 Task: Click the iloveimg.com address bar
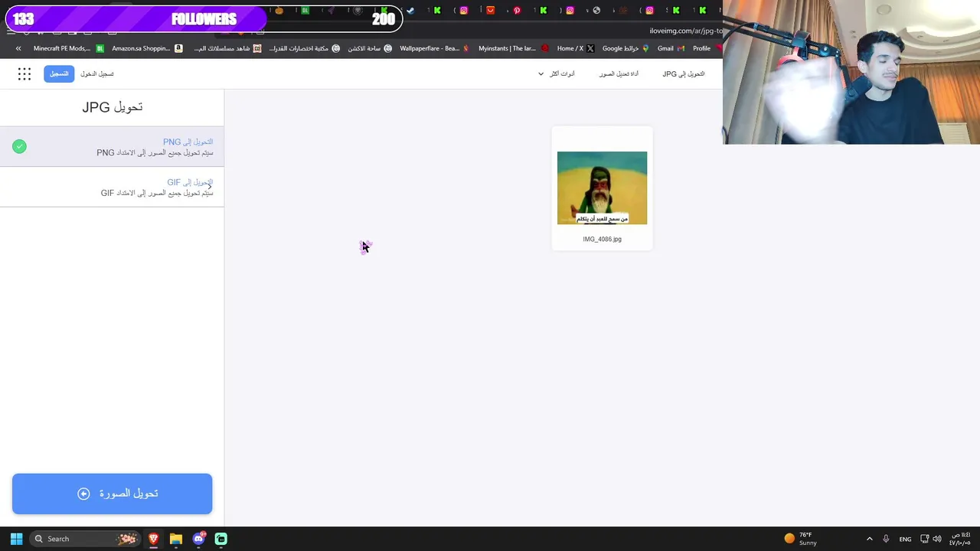pyautogui.click(x=685, y=31)
